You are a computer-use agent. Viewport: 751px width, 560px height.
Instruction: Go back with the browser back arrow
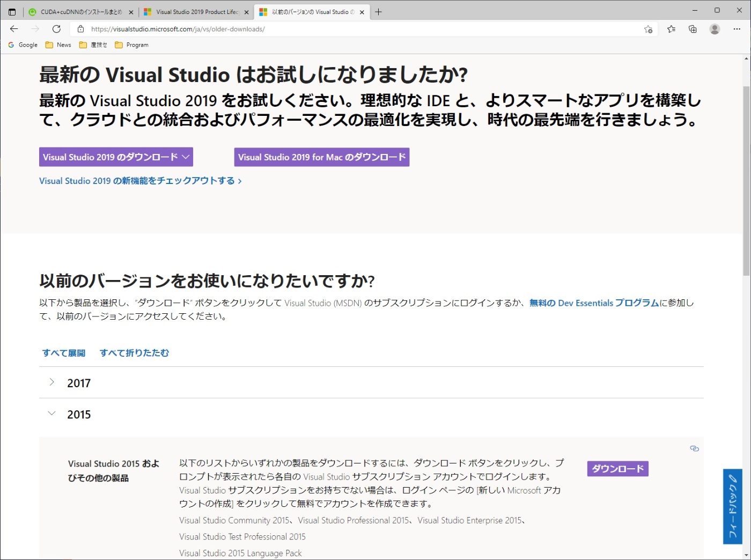pyautogui.click(x=14, y=29)
